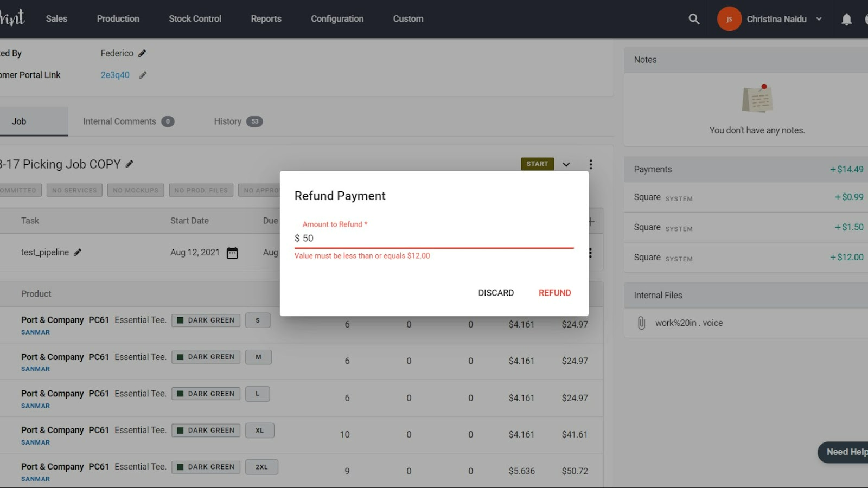
Task: Open job three-dot options menu
Action: 591,164
